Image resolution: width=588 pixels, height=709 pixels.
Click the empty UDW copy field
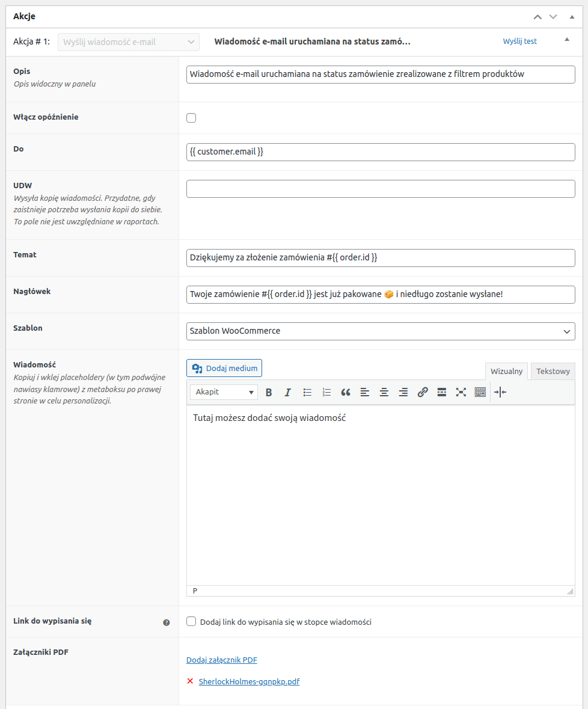pos(381,189)
